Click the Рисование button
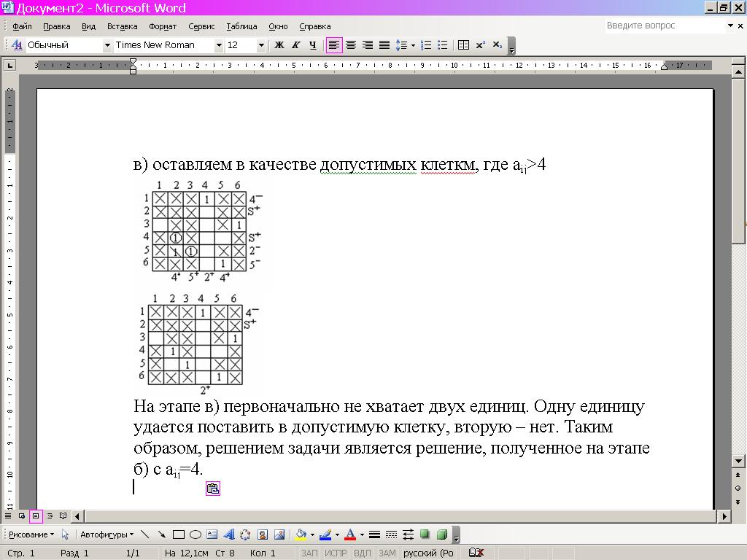747x560 pixels. [31, 534]
